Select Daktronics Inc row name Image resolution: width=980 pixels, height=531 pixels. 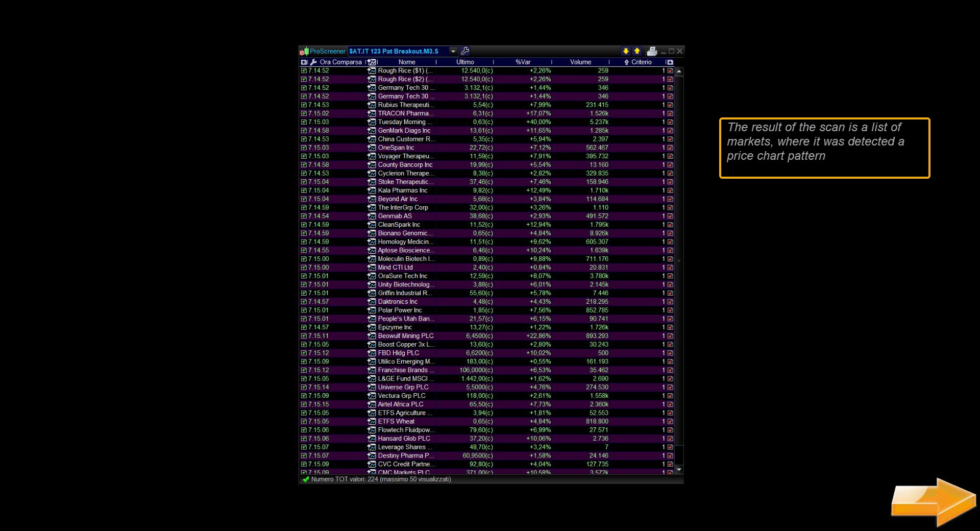click(x=398, y=302)
